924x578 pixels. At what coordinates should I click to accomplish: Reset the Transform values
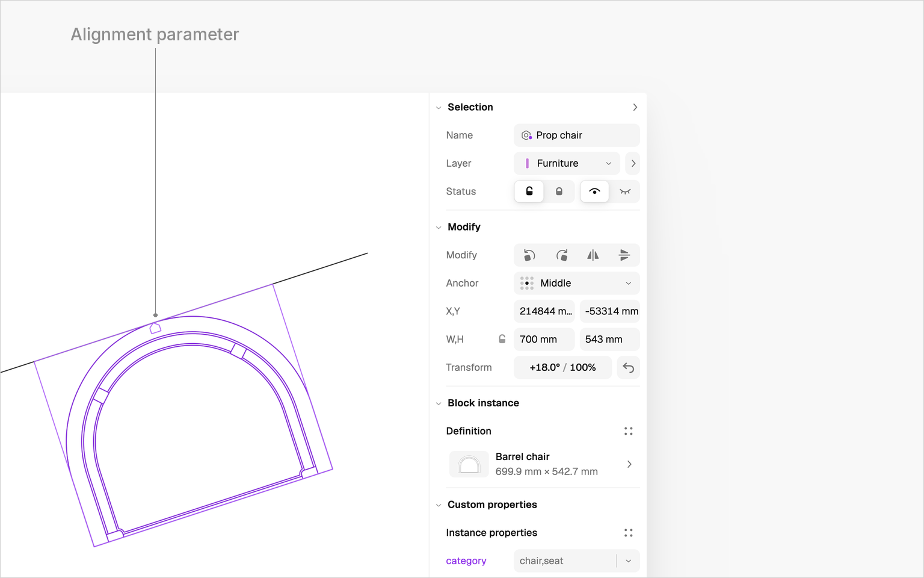pyautogui.click(x=629, y=368)
